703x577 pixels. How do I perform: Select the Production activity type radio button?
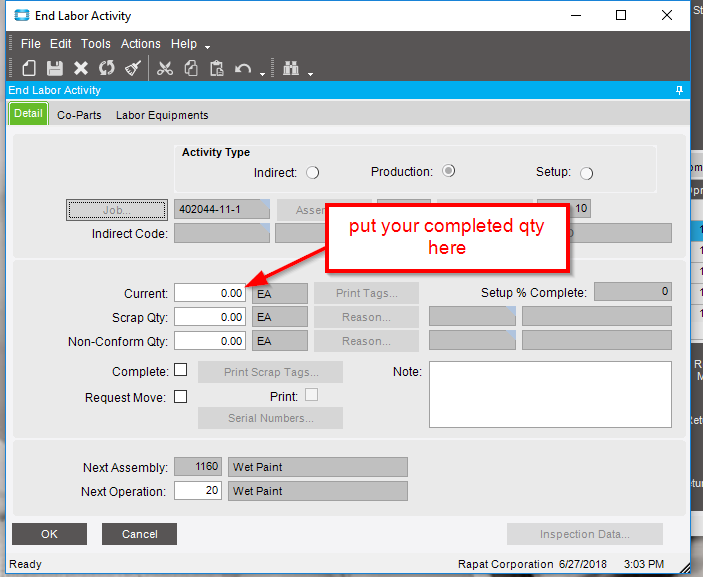(448, 171)
